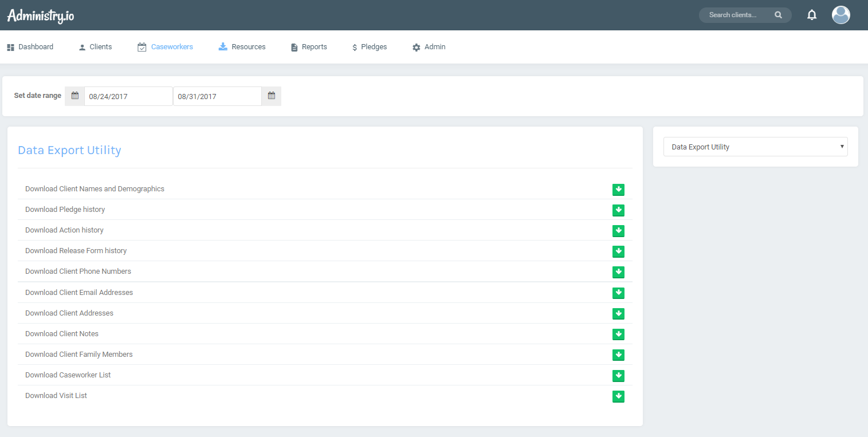This screenshot has width=868, height=437.
Task: Click the Pledge history download icon
Action: pos(618,210)
